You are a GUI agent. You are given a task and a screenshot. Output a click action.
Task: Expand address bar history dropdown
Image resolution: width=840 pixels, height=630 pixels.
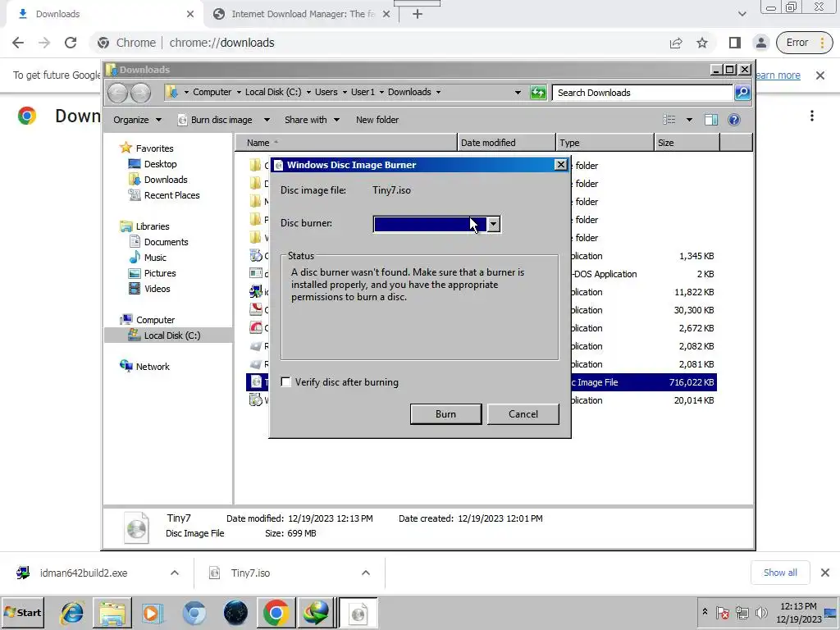518,93
